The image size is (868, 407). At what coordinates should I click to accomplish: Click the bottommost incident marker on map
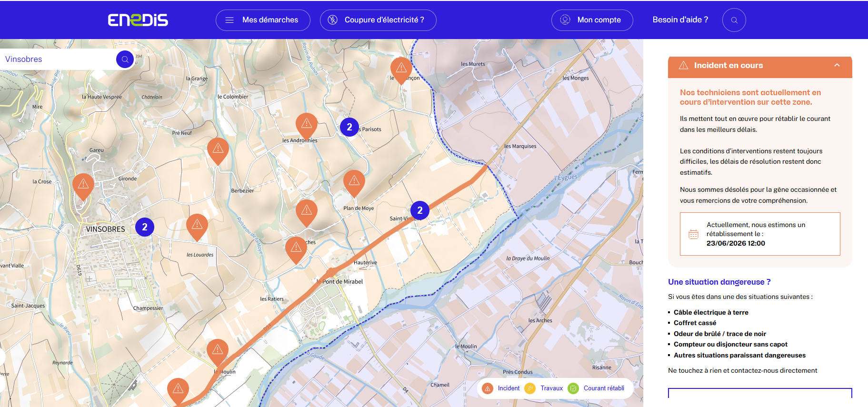(x=178, y=391)
